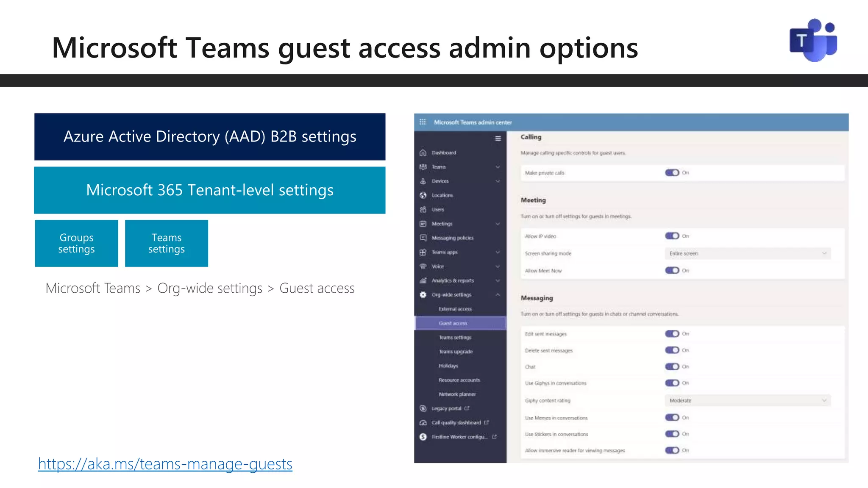
Task: Expand the Meetings sidebar chevron
Action: (x=498, y=224)
